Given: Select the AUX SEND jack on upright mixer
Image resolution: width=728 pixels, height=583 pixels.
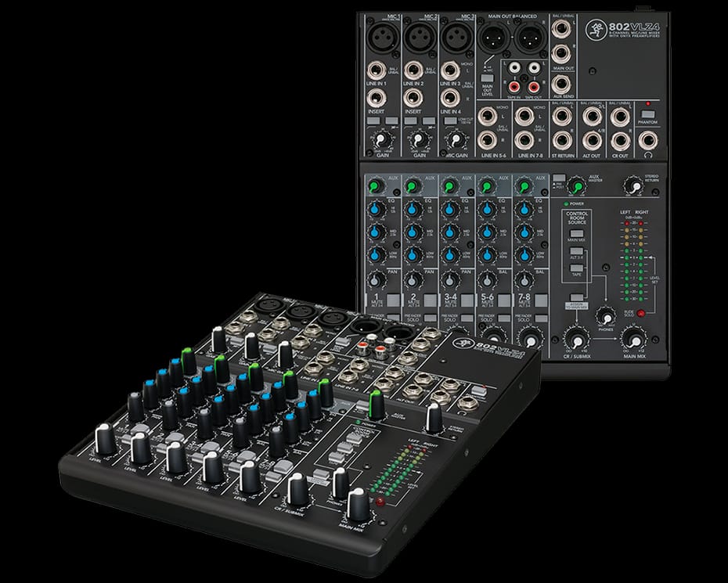Looking at the screenshot, I should click(561, 85).
